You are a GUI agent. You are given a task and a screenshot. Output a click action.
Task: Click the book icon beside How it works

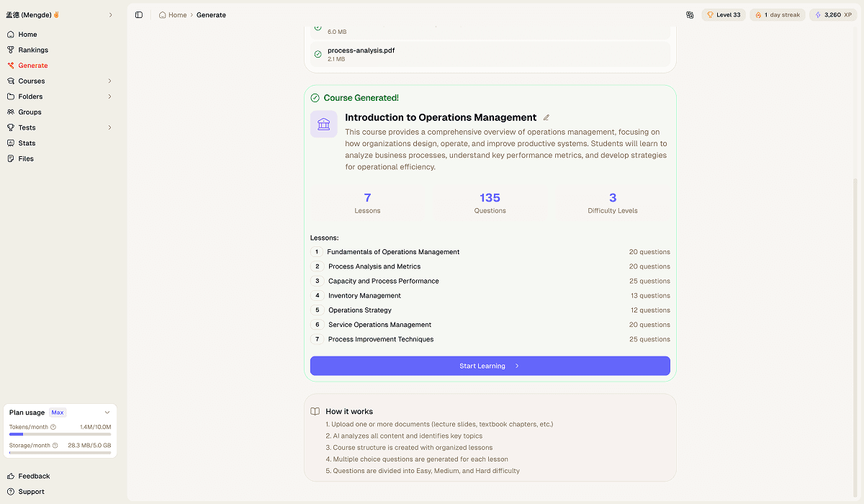pyautogui.click(x=315, y=410)
